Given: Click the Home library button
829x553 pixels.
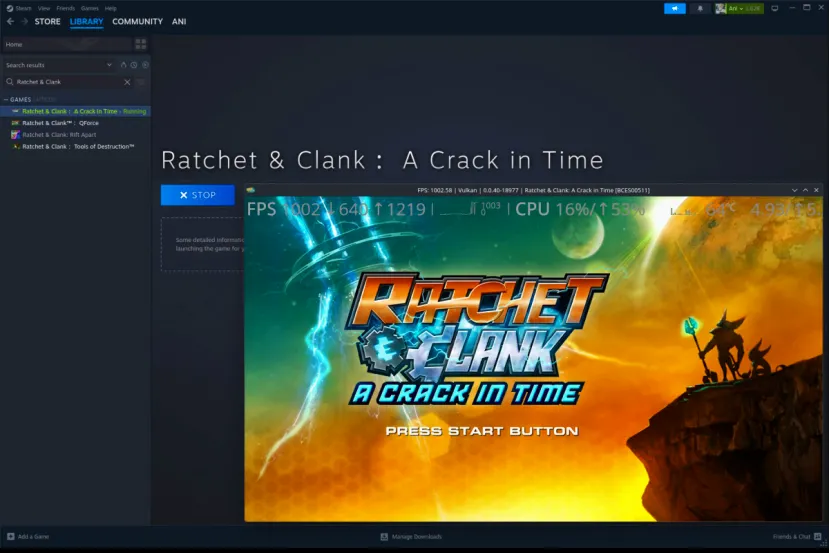Looking at the screenshot, I should click(x=67, y=44).
